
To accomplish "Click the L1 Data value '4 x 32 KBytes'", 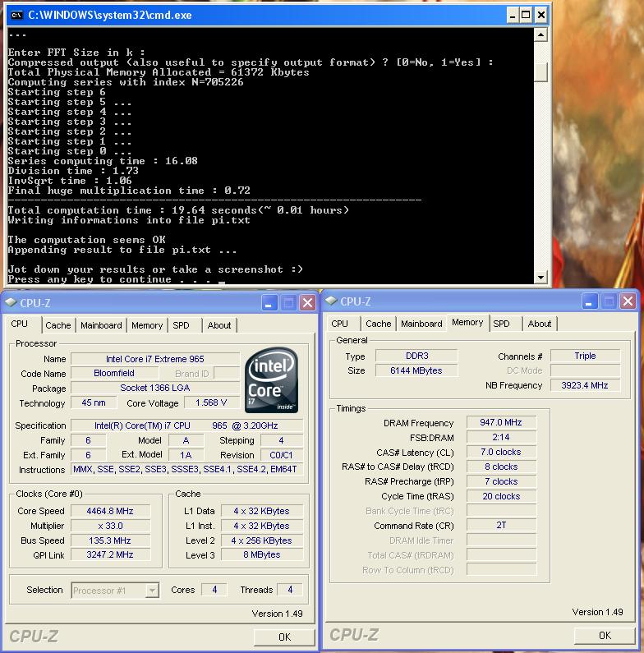I will pos(261,511).
